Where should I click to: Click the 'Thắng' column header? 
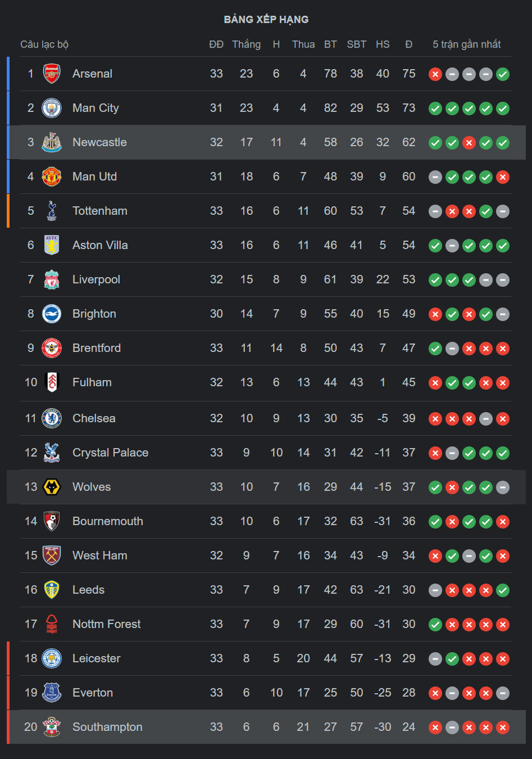[x=246, y=44]
